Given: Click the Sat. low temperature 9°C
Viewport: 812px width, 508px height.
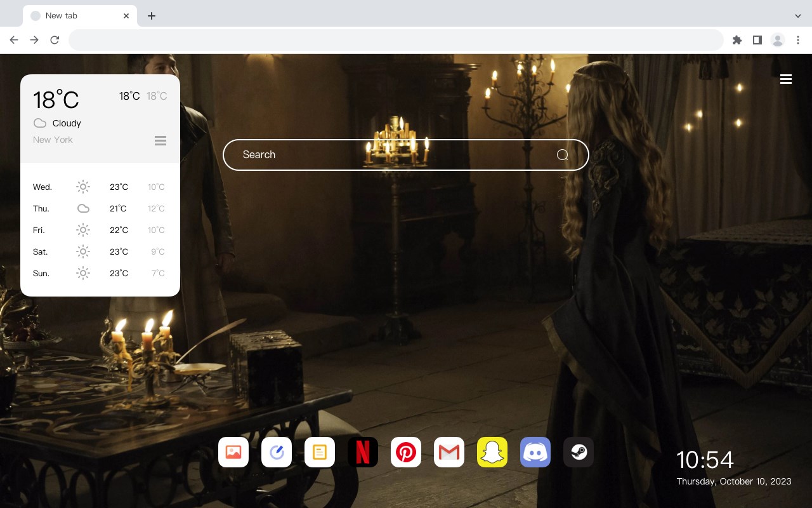Looking at the screenshot, I should [x=158, y=251].
